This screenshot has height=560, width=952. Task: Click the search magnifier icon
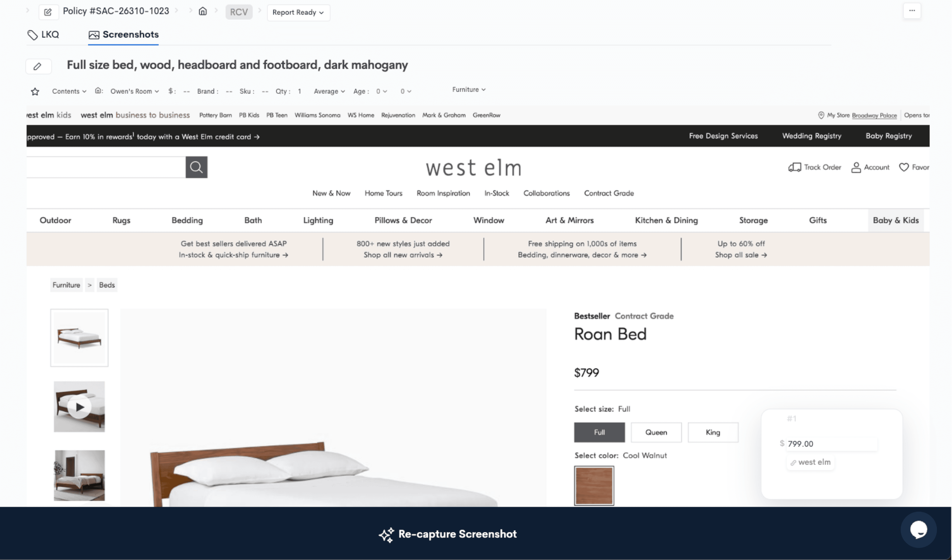[x=196, y=167]
